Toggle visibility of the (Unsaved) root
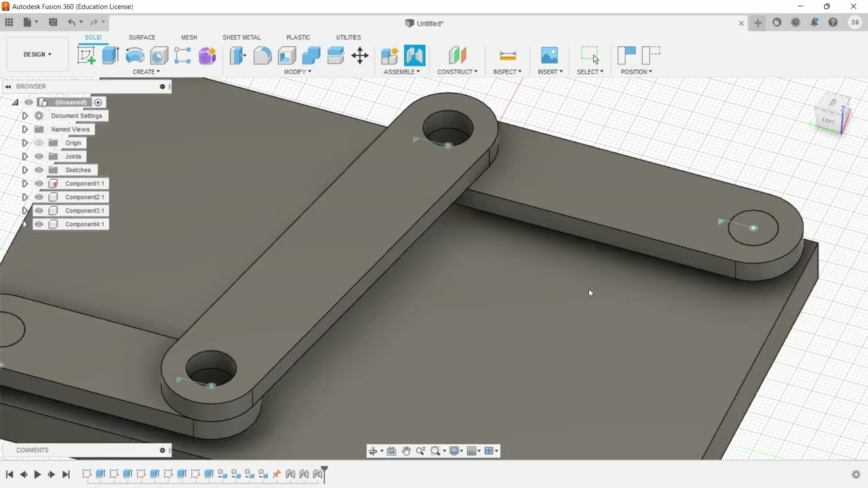 tap(28, 102)
